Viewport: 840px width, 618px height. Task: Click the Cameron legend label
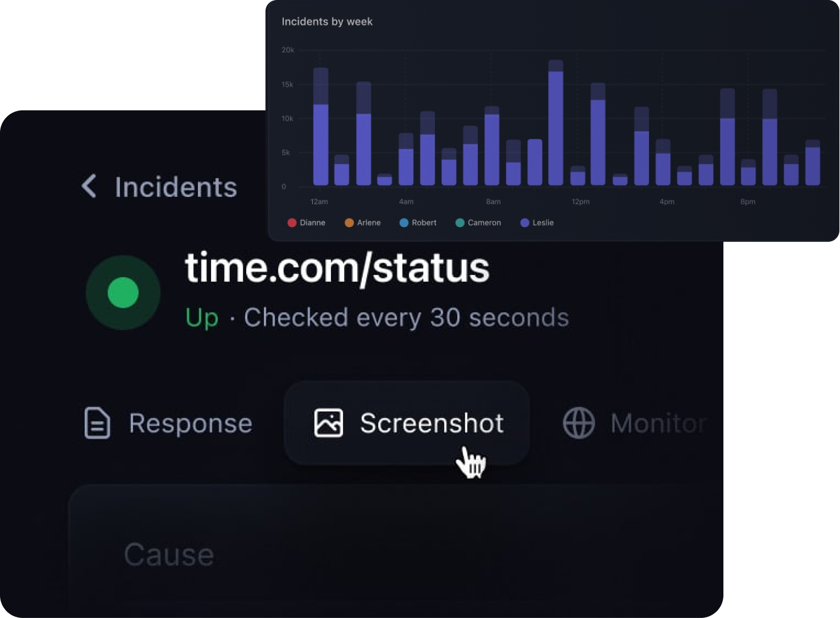pos(485,223)
